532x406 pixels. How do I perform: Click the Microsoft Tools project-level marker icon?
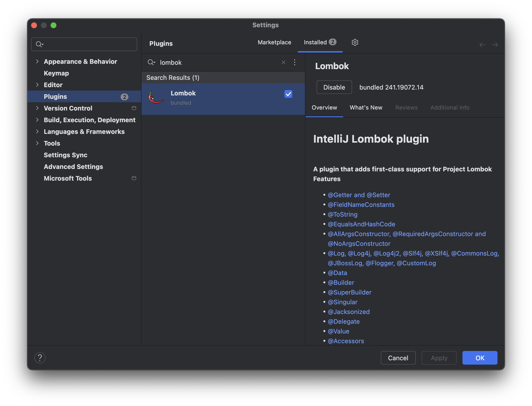click(134, 178)
